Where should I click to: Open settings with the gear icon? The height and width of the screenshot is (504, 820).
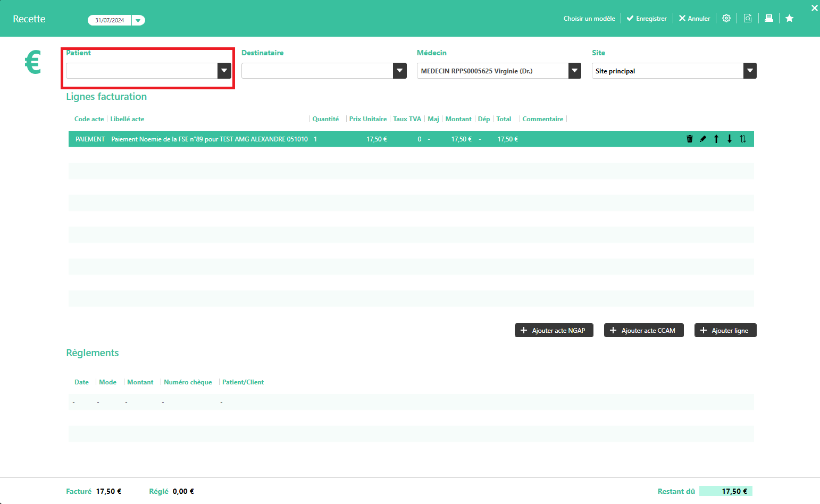click(726, 18)
